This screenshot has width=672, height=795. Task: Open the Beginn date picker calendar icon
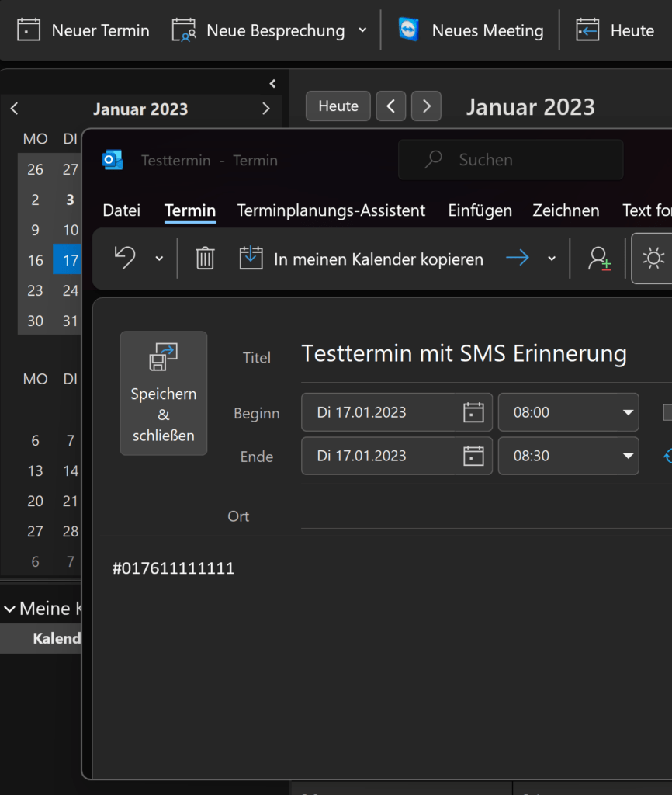coord(473,412)
